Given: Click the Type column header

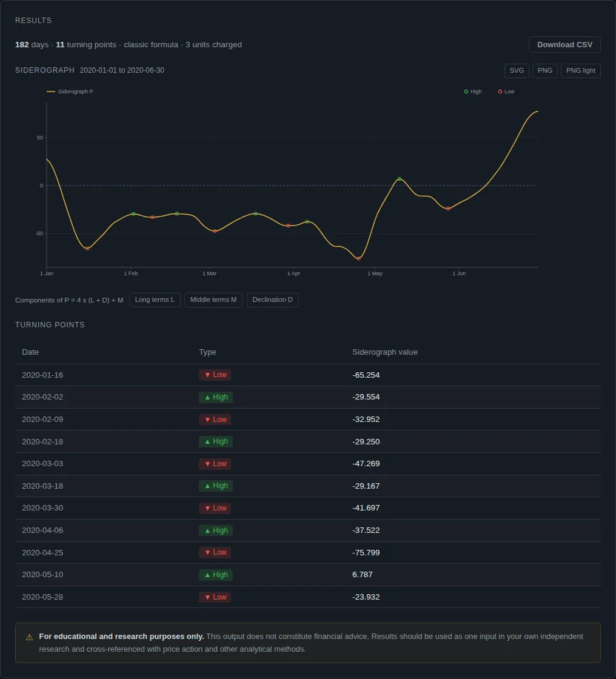Looking at the screenshot, I should pyautogui.click(x=207, y=352).
